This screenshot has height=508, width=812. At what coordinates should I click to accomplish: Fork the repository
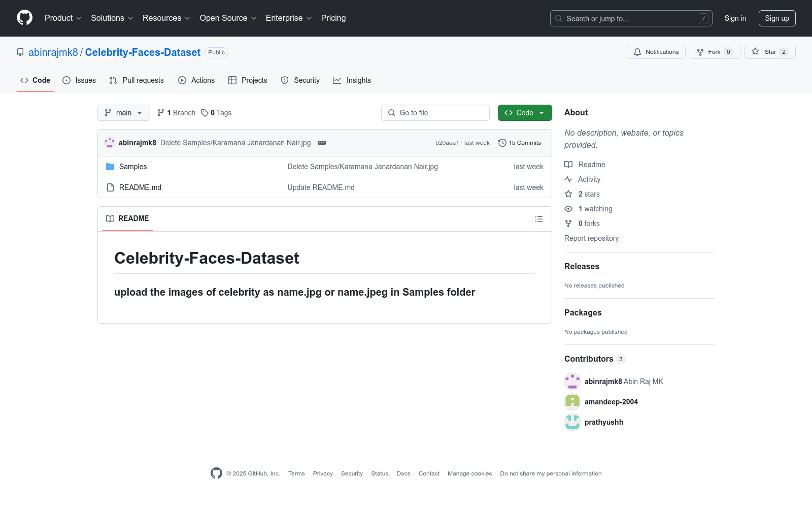715,52
